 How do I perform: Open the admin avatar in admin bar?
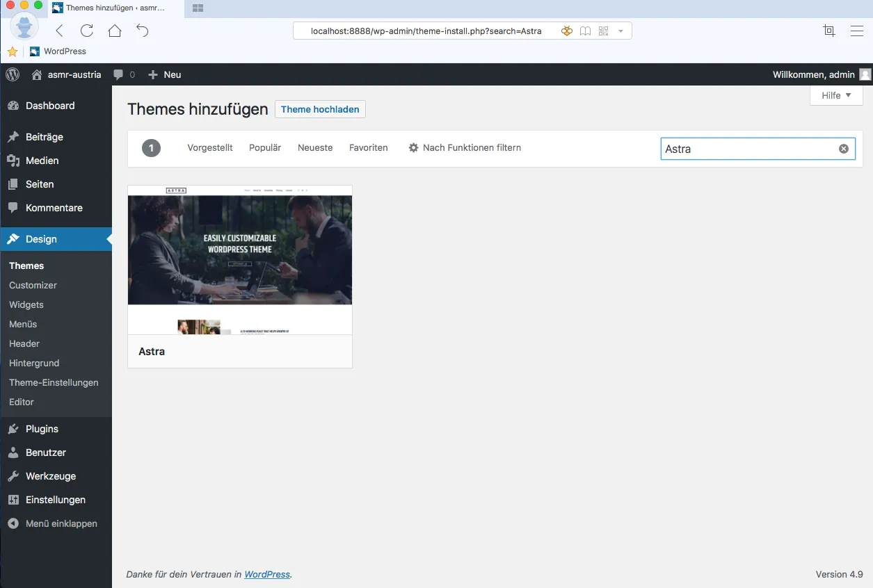(865, 74)
